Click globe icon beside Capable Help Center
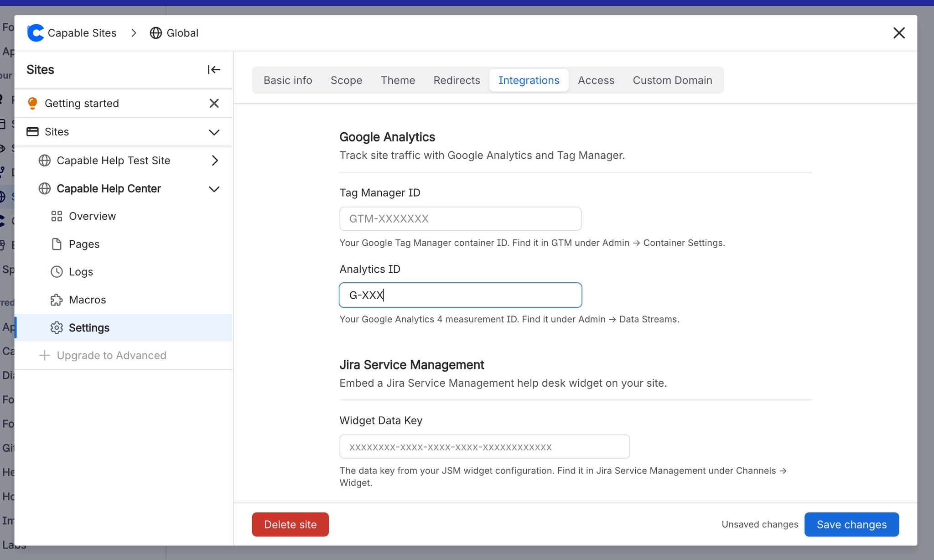 pyautogui.click(x=45, y=189)
